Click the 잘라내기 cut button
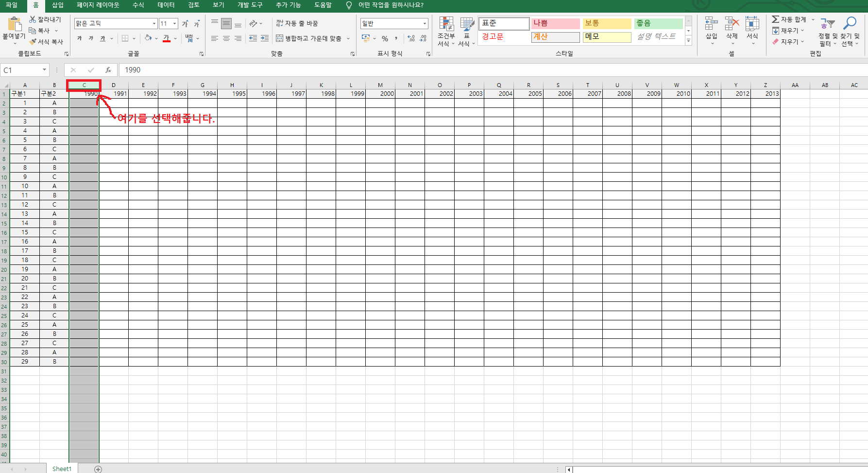Image resolution: width=868 pixels, height=473 pixels. [45, 19]
